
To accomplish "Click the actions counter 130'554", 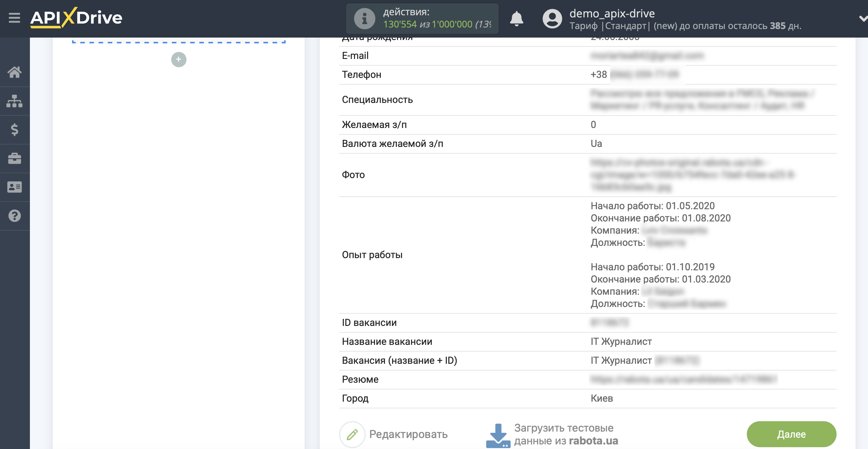I will (400, 24).
